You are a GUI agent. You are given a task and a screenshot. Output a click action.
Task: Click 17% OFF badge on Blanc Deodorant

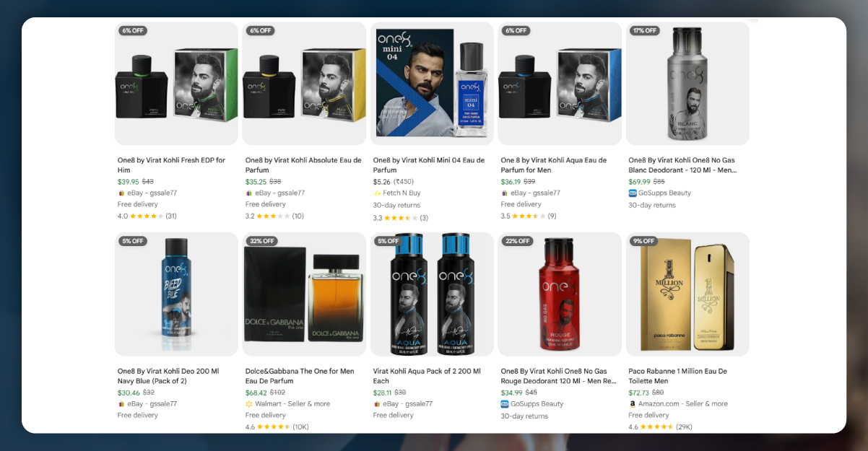pyautogui.click(x=644, y=30)
